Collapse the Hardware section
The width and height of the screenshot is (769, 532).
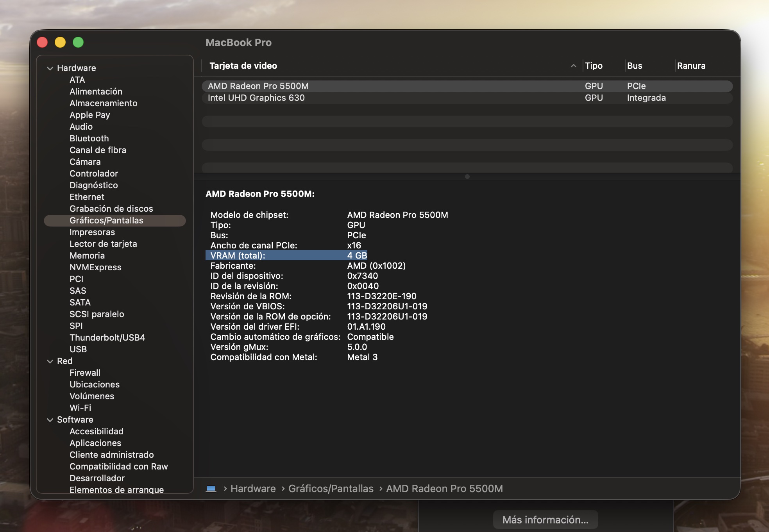point(50,68)
